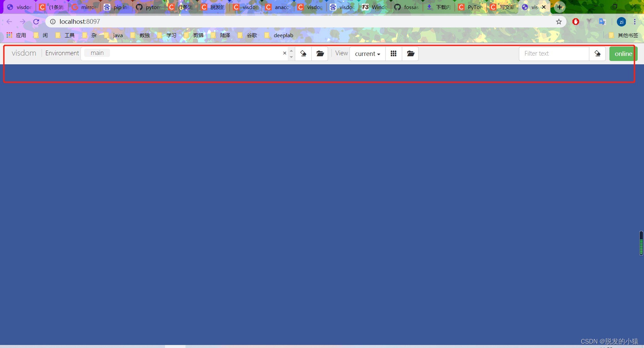Open the 剪辑 bookmark folder
The width and height of the screenshot is (644, 348).
194,35
